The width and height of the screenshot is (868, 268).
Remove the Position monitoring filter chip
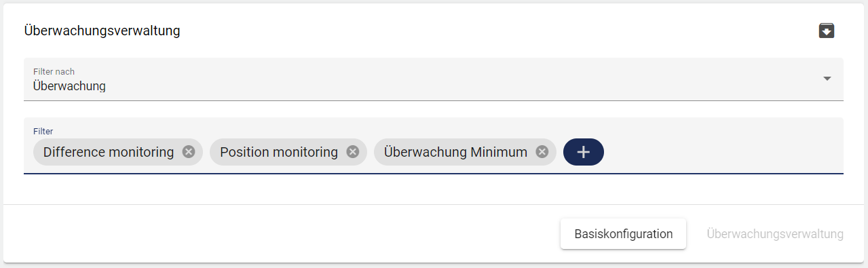pos(353,152)
